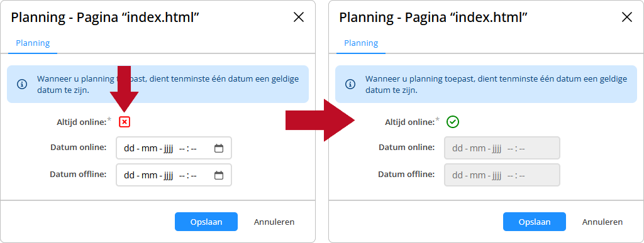The height and width of the screenshot is (243, 644).
Task: Click the disabled Datum online field
Action: (502, 148)
